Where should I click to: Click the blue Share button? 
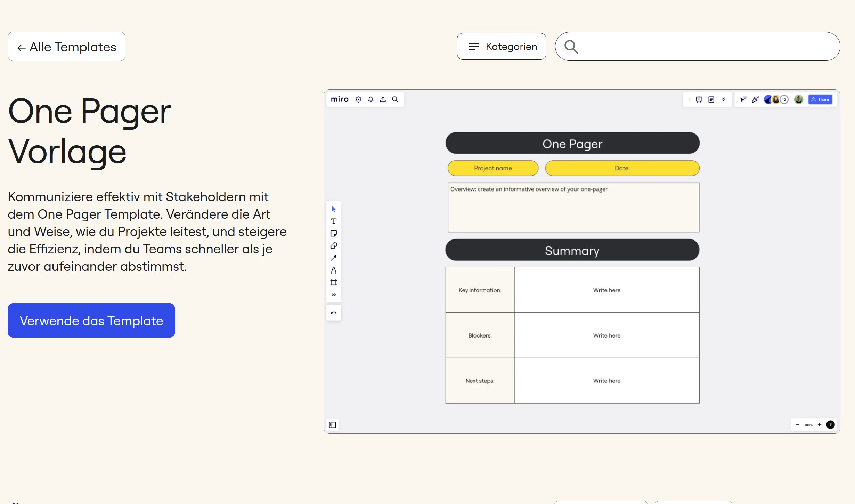(820, 99)
